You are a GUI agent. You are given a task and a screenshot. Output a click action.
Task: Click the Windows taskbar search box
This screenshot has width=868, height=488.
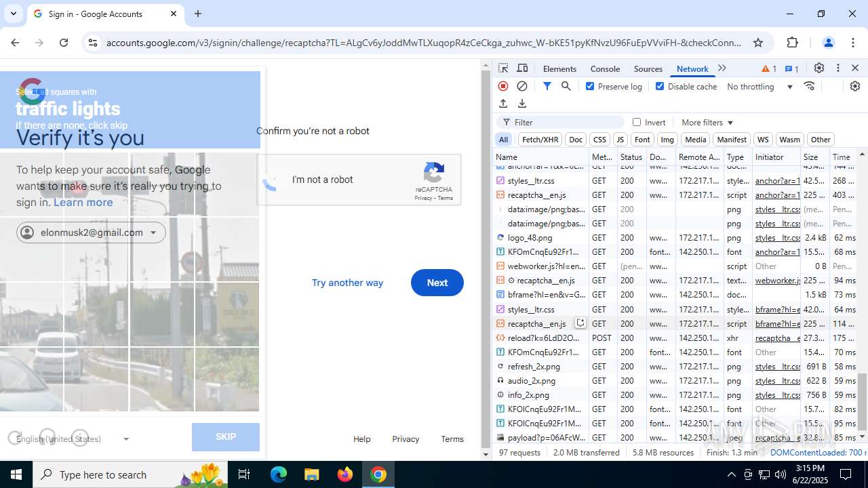pos(130,474)
